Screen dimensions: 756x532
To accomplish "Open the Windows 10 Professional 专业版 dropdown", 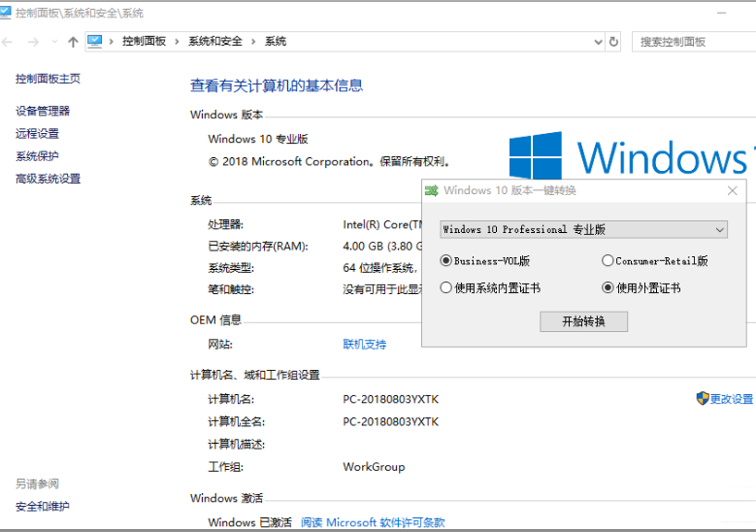I will [x=583, y=229].
